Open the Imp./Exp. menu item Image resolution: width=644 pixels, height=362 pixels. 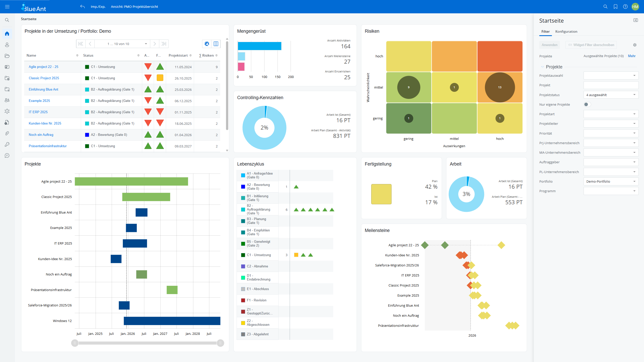(x=98, y=7)
